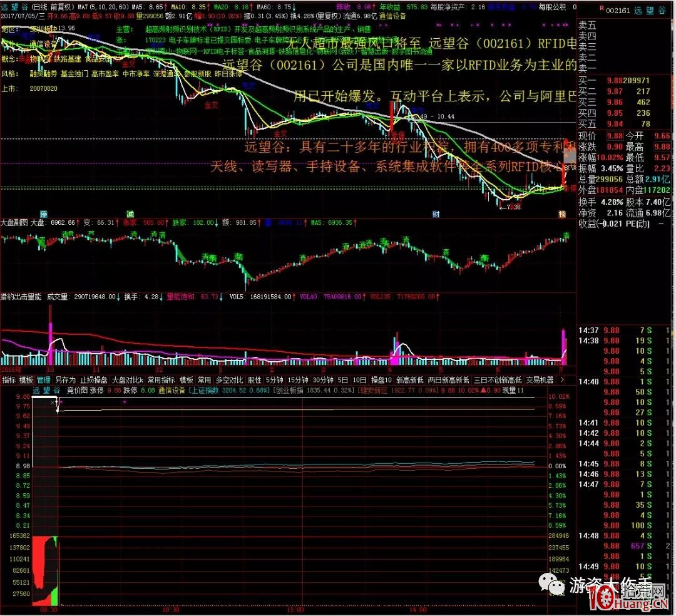Expand the 大盘副图 indicator panel header
The height and width of the screenshot is (616, 676).
pos(14,222)
